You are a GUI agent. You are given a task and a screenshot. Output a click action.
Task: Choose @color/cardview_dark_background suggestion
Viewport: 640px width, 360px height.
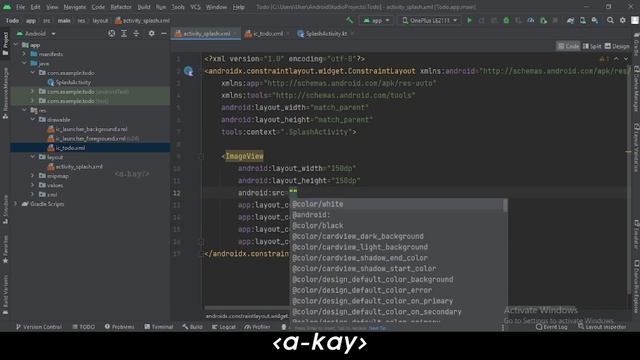click(x=396, y=236)
